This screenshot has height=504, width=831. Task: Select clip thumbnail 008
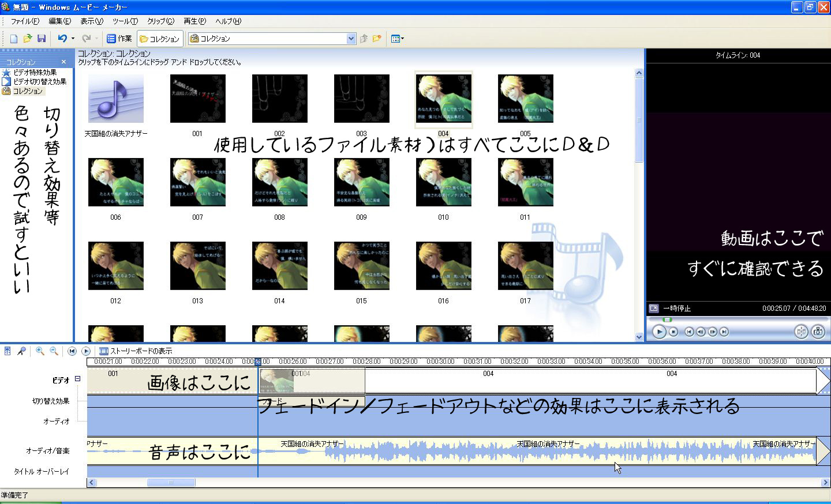279,182
